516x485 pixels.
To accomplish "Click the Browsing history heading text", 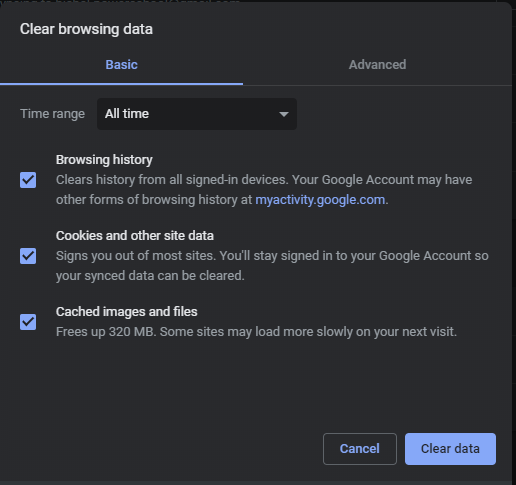I will pyautogui.click(x=104, y=160).
